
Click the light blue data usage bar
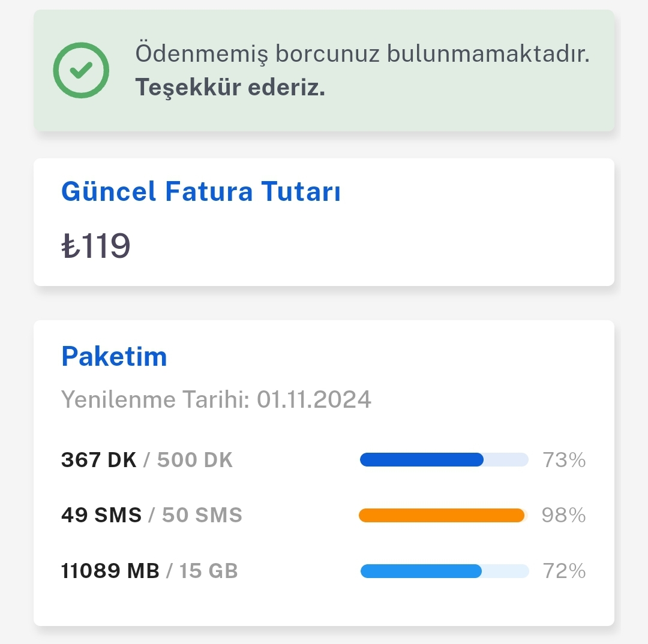pyautogui.click(x=421, y=571)
